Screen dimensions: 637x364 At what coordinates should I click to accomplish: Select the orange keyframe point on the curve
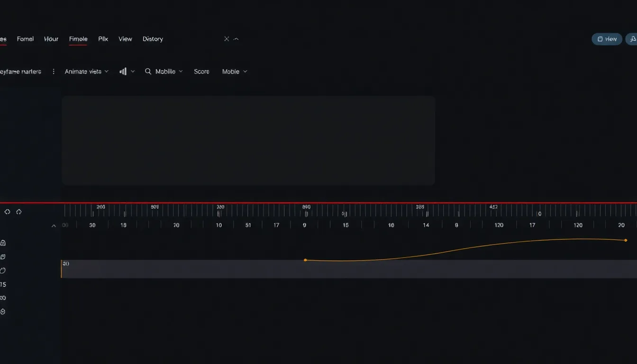click(305, 260)
